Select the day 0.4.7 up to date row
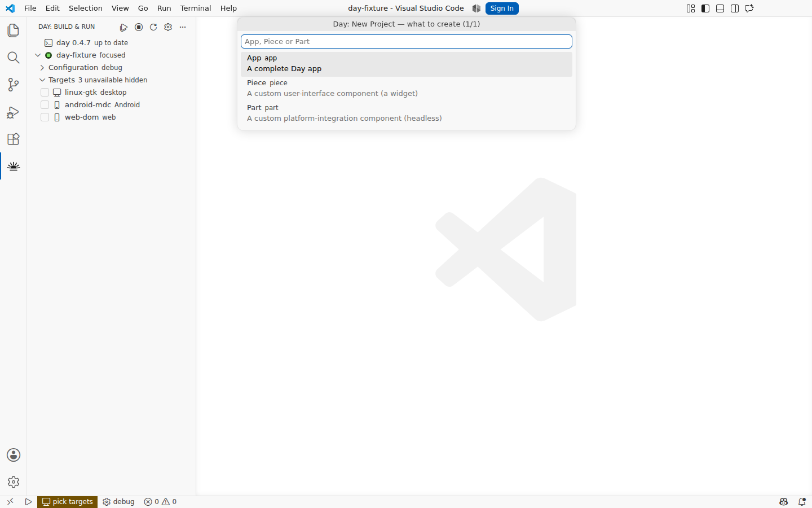This screenshot has width=812, height=508. coord(112,43)
